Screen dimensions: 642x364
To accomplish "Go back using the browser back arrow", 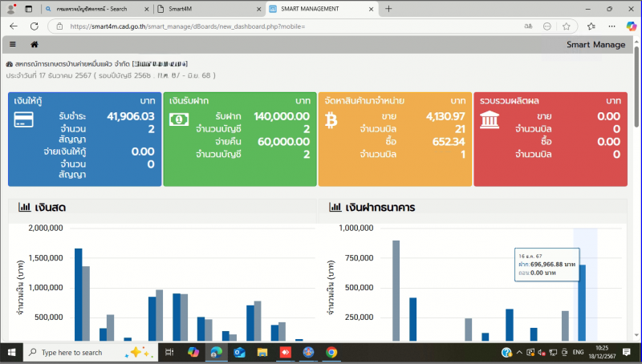I will [x=14, y=26].
